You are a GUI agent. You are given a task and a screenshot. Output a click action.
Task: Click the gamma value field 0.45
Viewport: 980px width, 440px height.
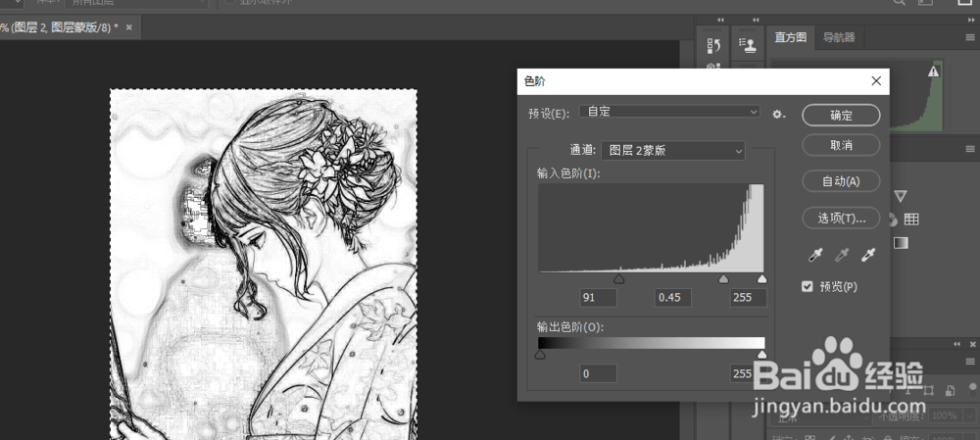[673, 298]
